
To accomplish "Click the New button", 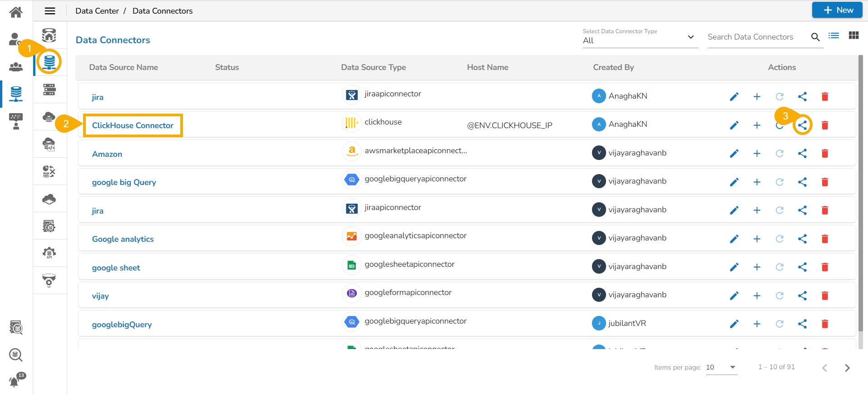I will [837, 10].
